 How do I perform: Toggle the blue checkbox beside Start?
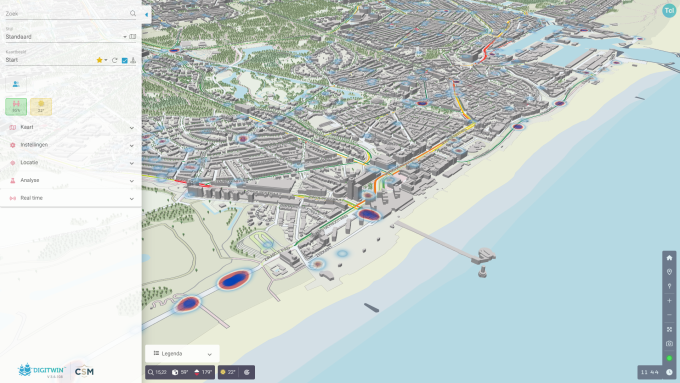tap(124, 60)
